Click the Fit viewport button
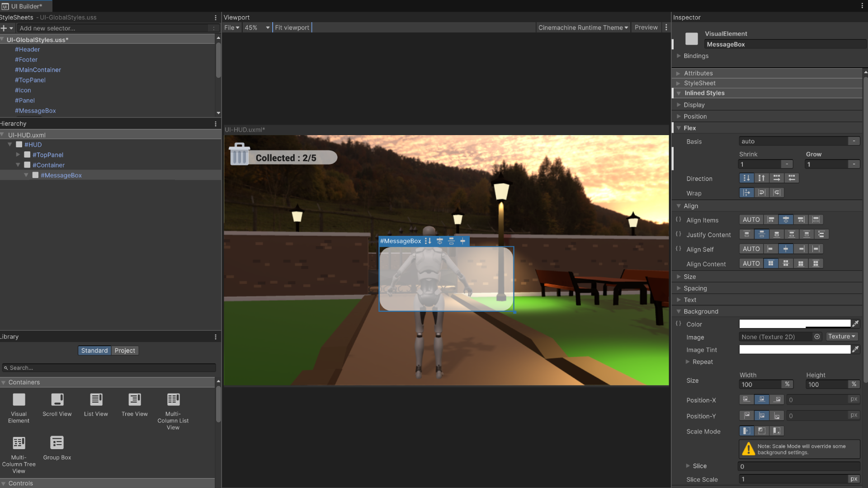The image size is (868, 488). (x=292, y=28)
